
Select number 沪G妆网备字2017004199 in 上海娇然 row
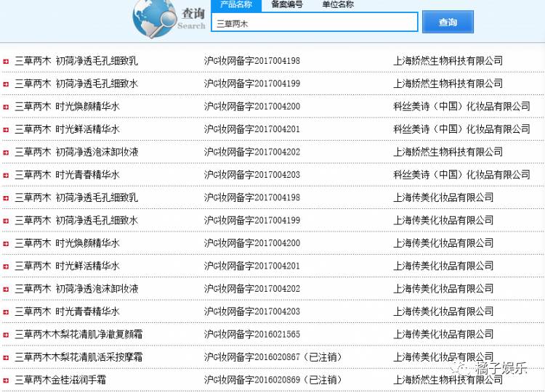252,83
